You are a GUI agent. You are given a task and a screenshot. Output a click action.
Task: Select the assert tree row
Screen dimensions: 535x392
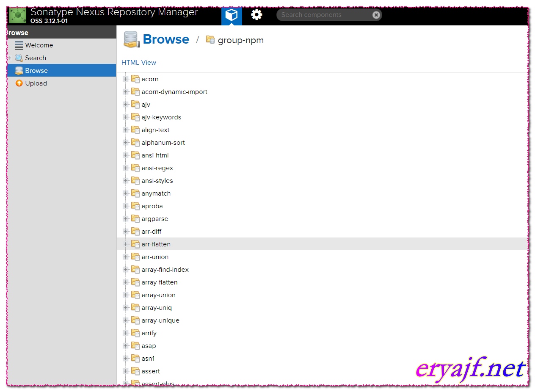point(323,371)
